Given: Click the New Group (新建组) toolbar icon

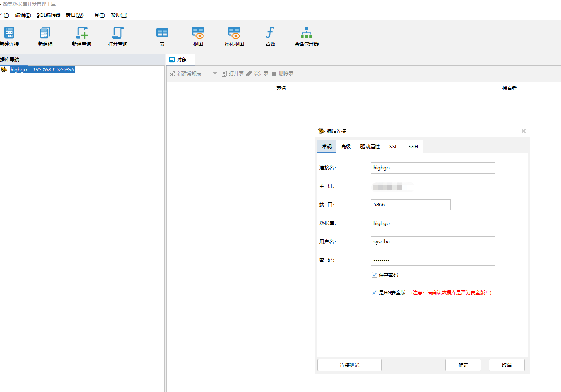Looking at the screenshot, I should point(45,33).
